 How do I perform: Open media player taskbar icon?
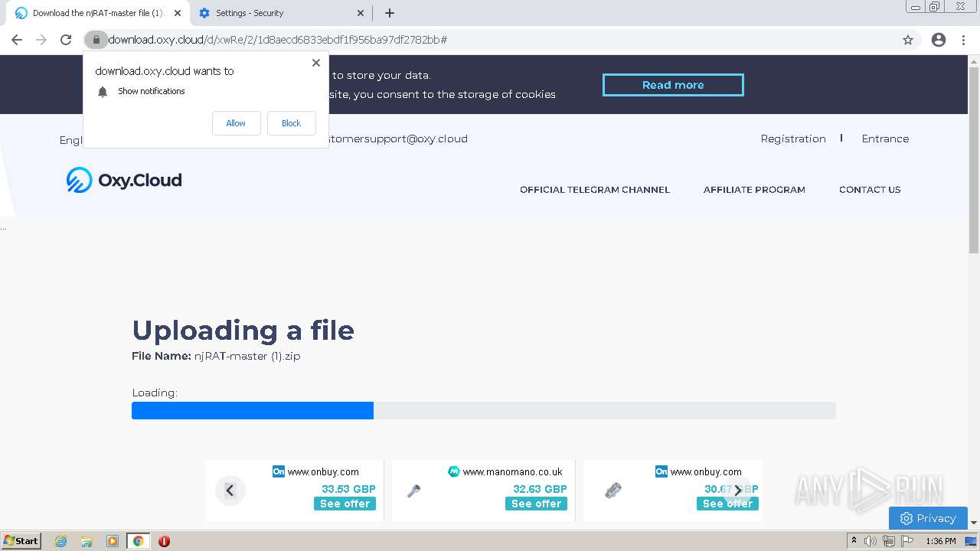tap(113, 541)
